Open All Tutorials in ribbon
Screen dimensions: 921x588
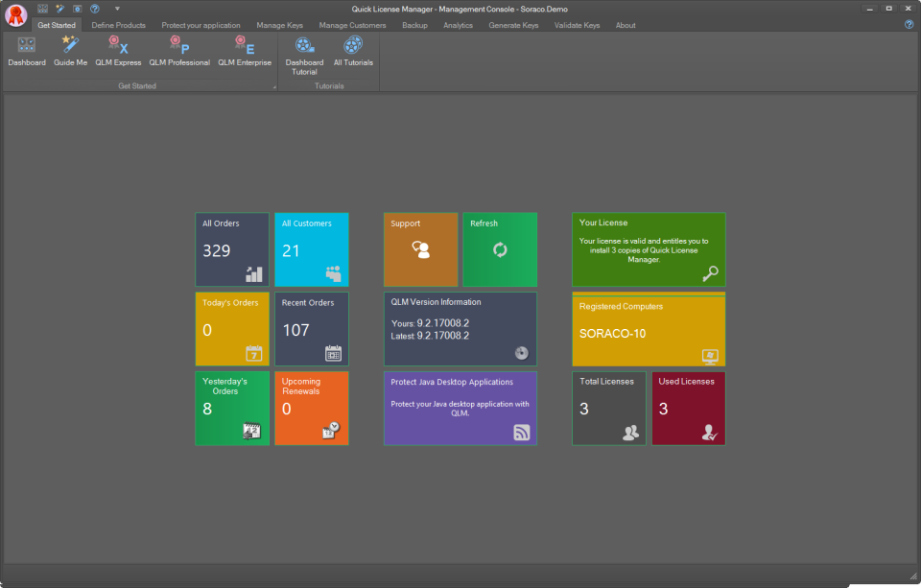click(x=353, y=51)
